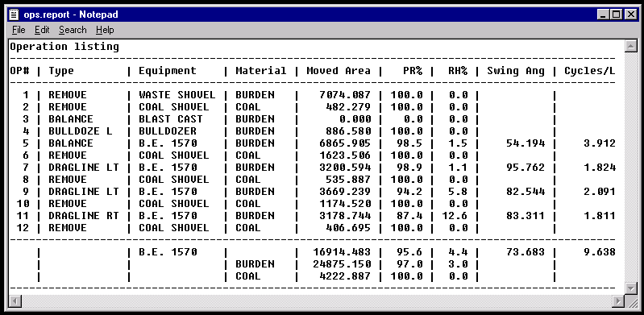Click the total cycles value 9.638
This screenshot has width=644, height=315.
[599, 252]
